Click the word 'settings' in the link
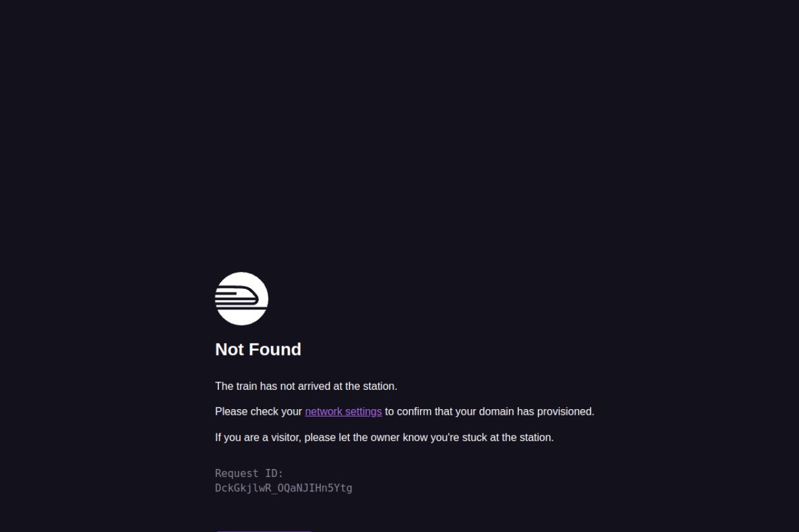The width and height of the screenshot is (799, 532). coord(363,412)
